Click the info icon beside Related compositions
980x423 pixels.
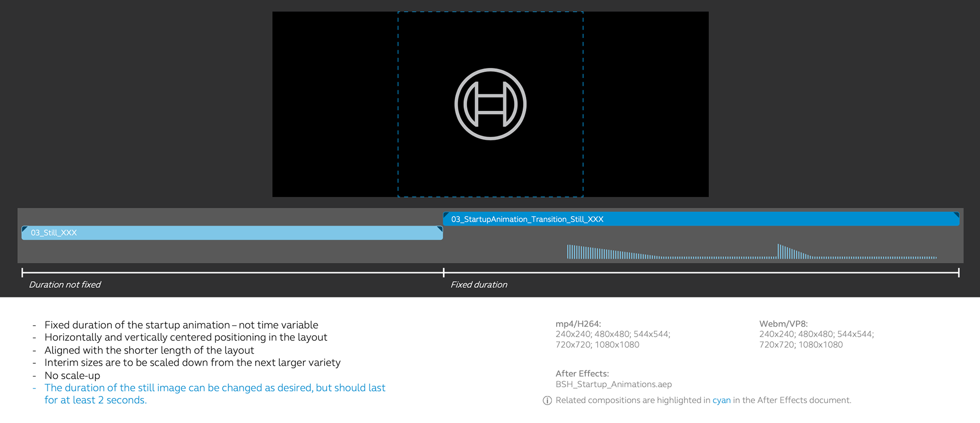click(547, 401)
